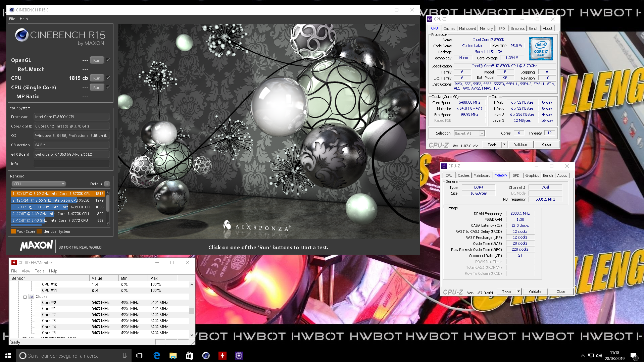Click the HWMonitor vertical scrollbar thumb
Image resolution: width=644 pixels, height=362 pixels.
tap(192, 311)
